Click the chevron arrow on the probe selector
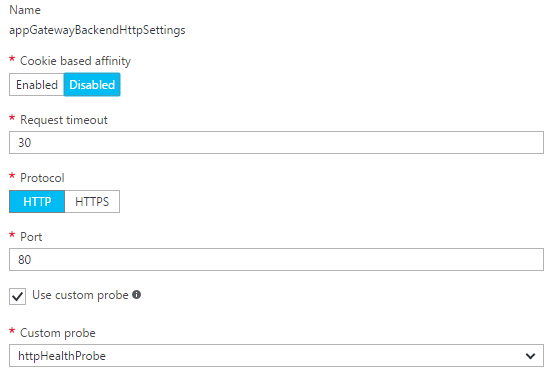Image resolution: width=559 pixels, height=386 pixels. tap(530, 356)
